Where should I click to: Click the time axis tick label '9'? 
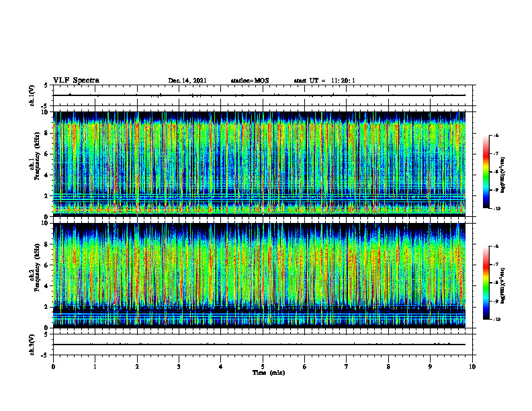(x=430, y=367)
